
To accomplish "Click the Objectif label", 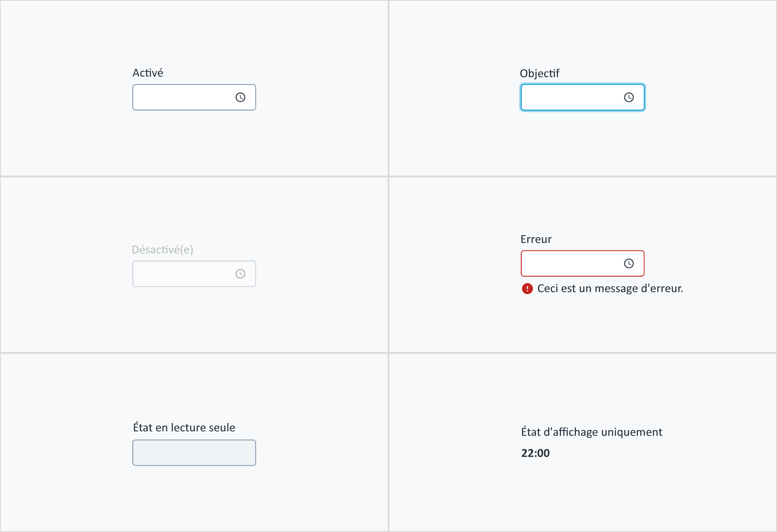I will [540, 73].
